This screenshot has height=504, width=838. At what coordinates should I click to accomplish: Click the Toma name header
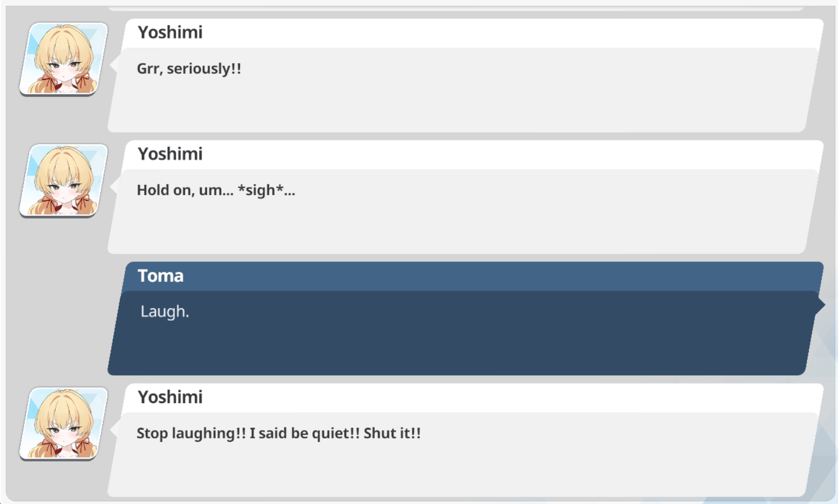pyautogui.click(x=161, y=275)
